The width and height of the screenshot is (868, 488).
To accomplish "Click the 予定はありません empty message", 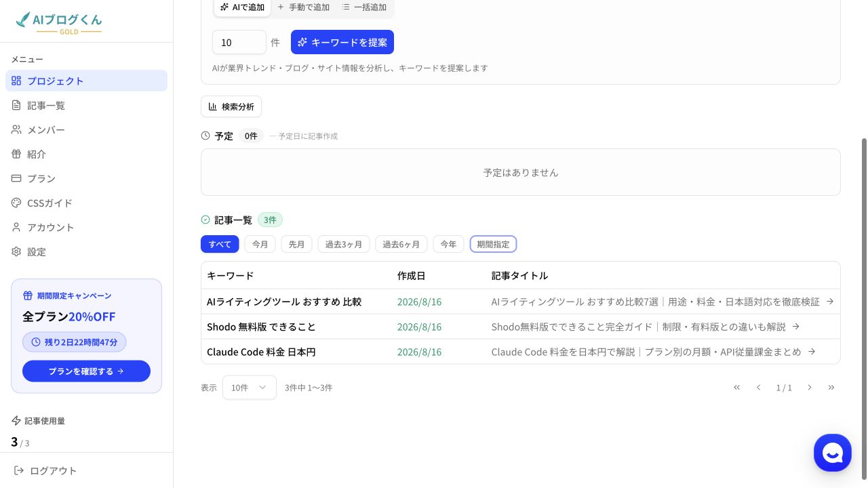I will 521,172.
